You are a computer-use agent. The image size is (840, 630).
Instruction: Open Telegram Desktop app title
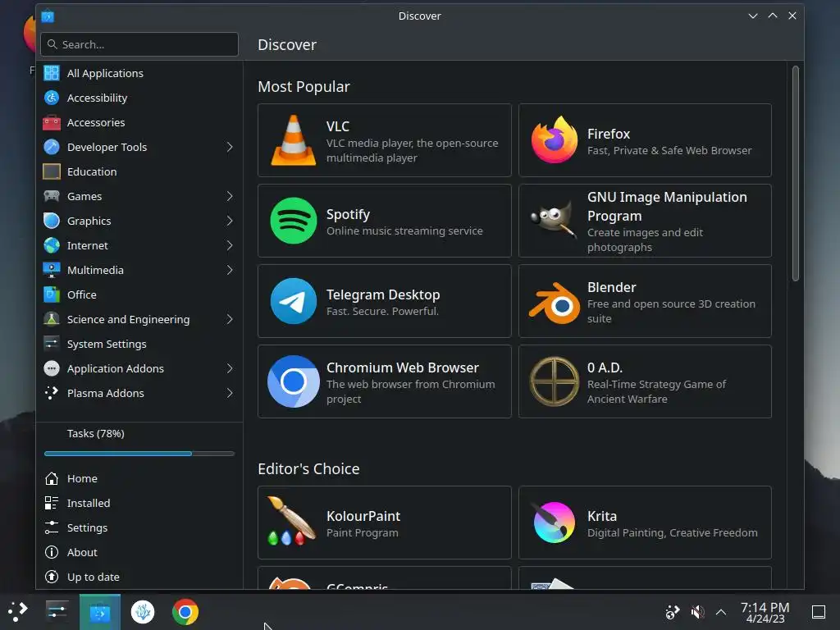click(383, 294)
